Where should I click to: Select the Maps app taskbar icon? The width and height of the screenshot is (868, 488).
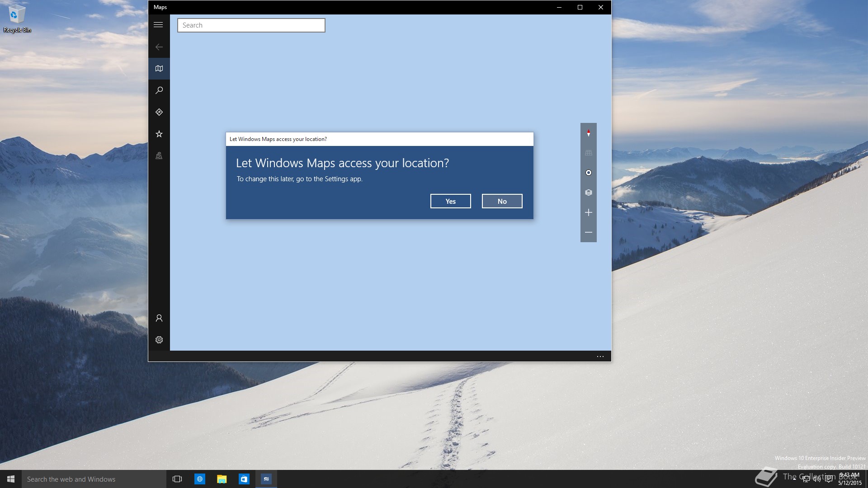pyautogui.click(x=266, y=479)
